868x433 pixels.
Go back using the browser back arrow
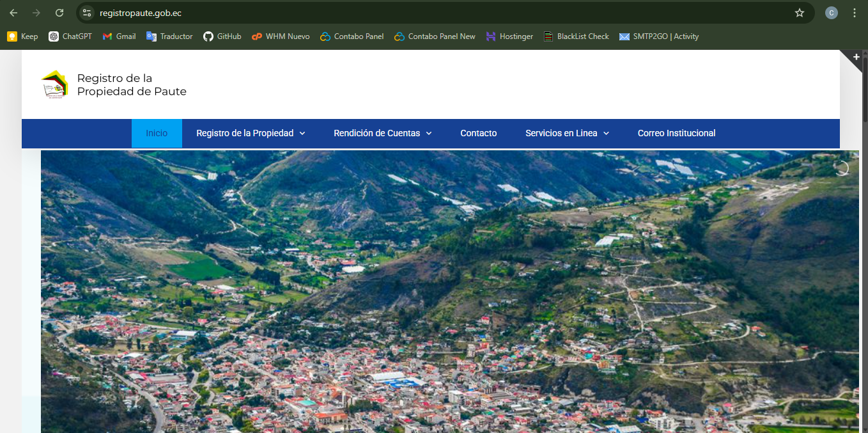[13, 13]
